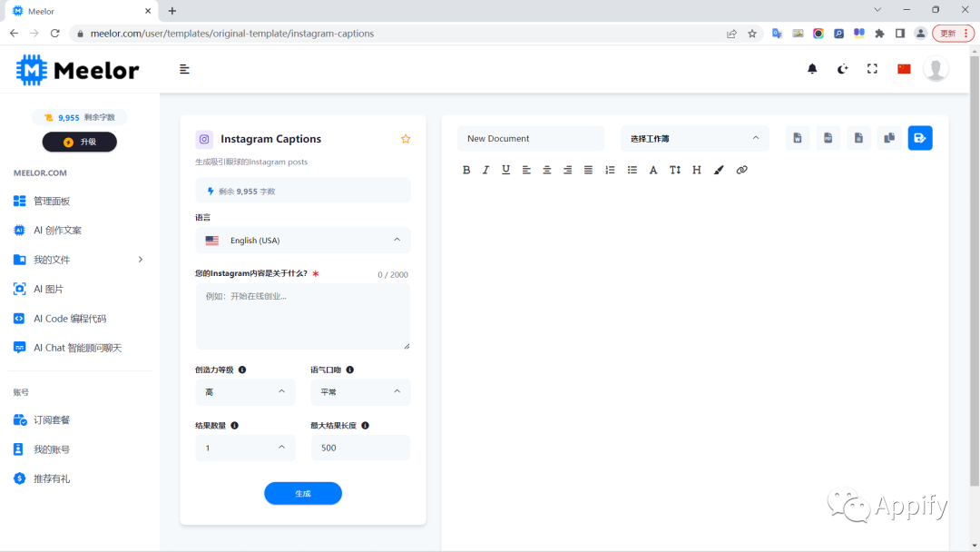Open notifications bell

(812, 69)
